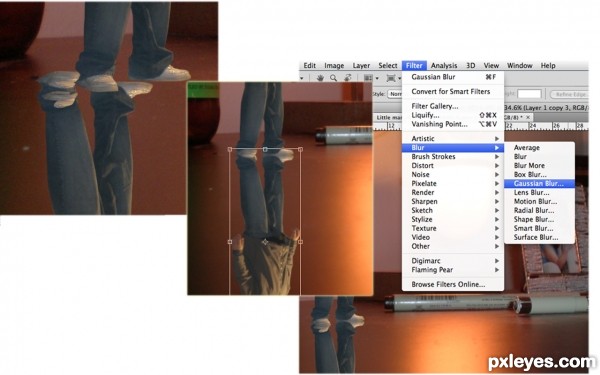Viewport: 600px width, 375px height.
Task: Choose Box Blur...
Action: [540, 174]
